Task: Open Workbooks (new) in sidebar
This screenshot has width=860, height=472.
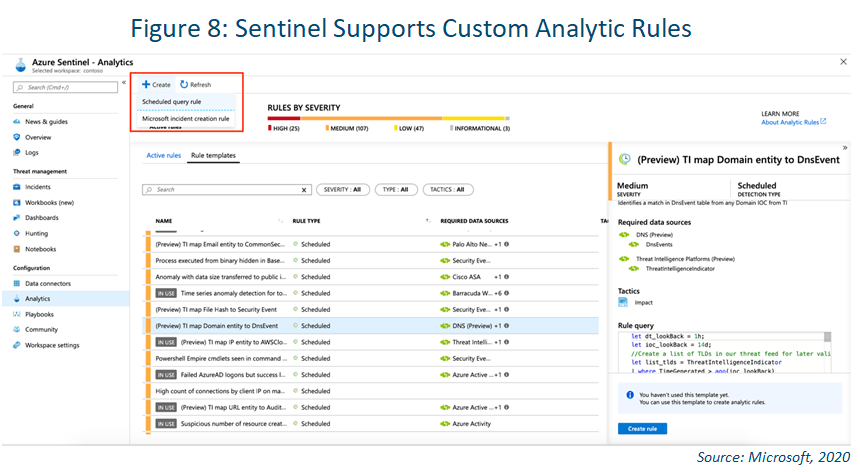Action: (49, 203)
